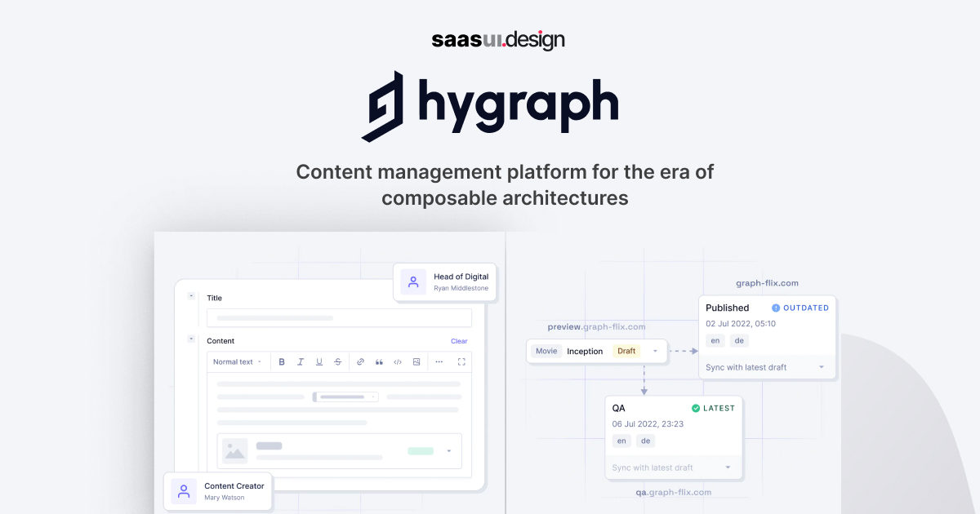Open the more options ellipsis in the toolbar
The height and width of the screenshot is (514, 980).
(x=439, y=361)
